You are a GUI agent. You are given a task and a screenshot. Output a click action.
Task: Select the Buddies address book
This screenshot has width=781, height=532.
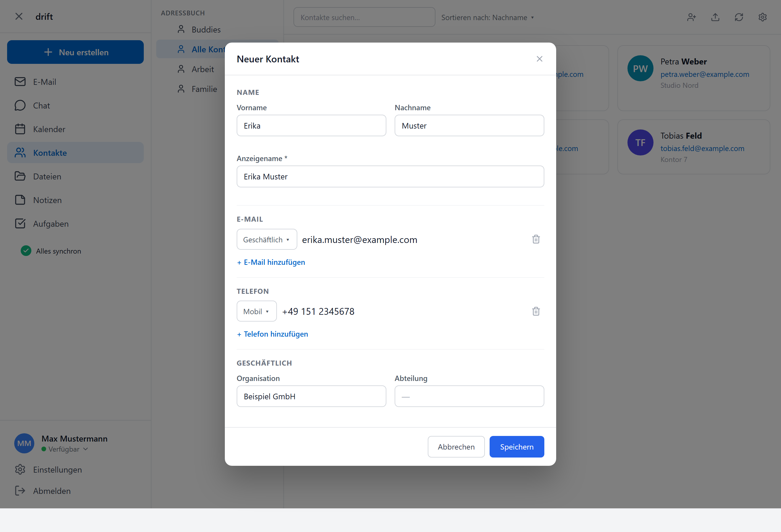pyautogui.click(x=217, y=30)
